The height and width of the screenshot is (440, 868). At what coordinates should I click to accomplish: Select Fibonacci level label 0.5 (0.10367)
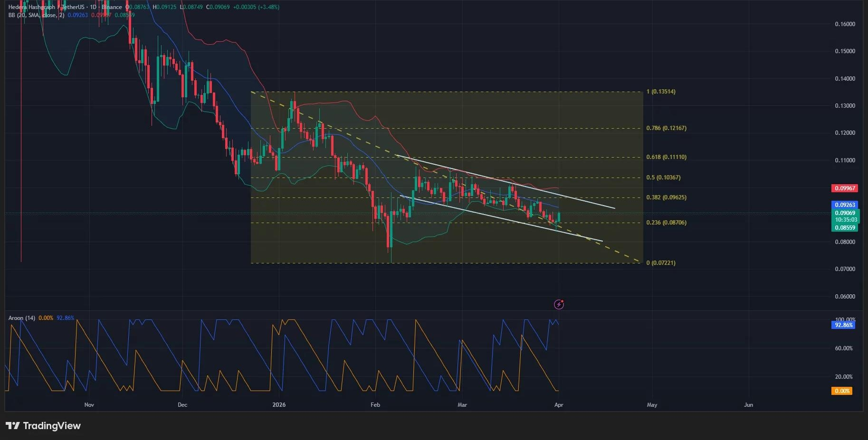point(664,178)
